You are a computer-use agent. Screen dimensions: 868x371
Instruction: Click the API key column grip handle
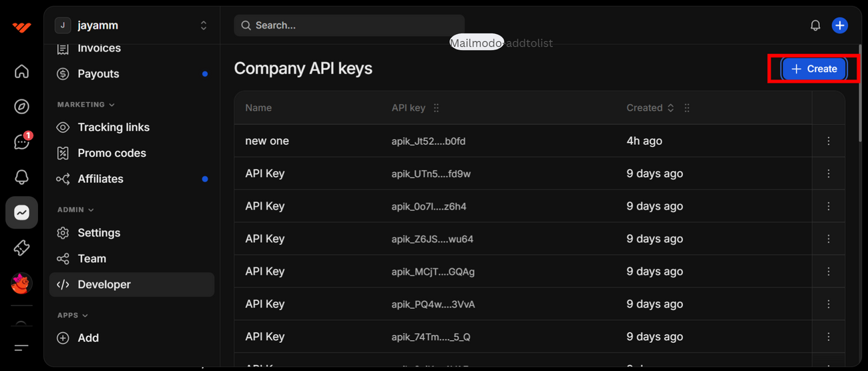[436, 107]
